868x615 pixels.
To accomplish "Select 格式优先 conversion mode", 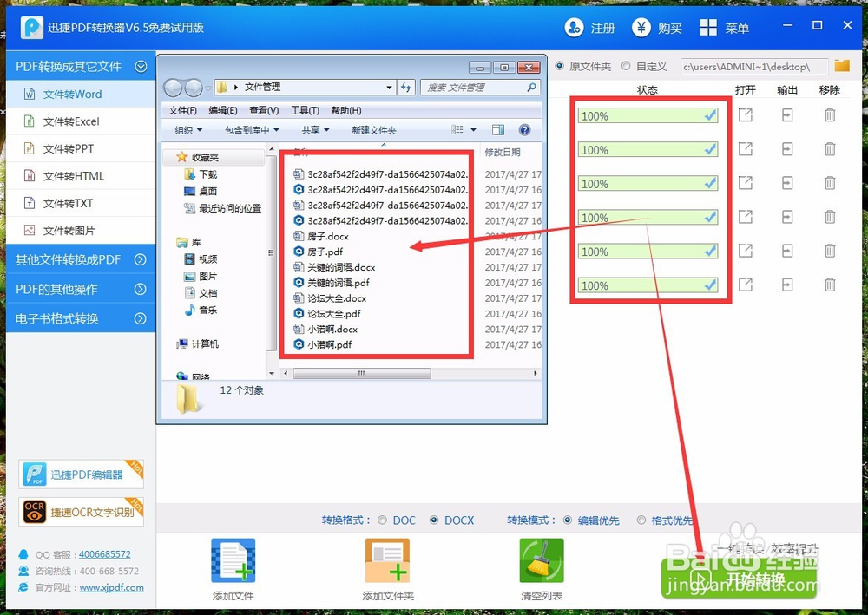I will tap(641, 520).
